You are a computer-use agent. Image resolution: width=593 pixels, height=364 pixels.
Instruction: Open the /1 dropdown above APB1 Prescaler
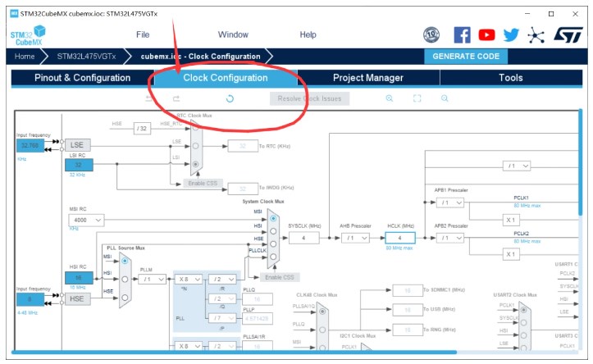click(x=517, y=166)
